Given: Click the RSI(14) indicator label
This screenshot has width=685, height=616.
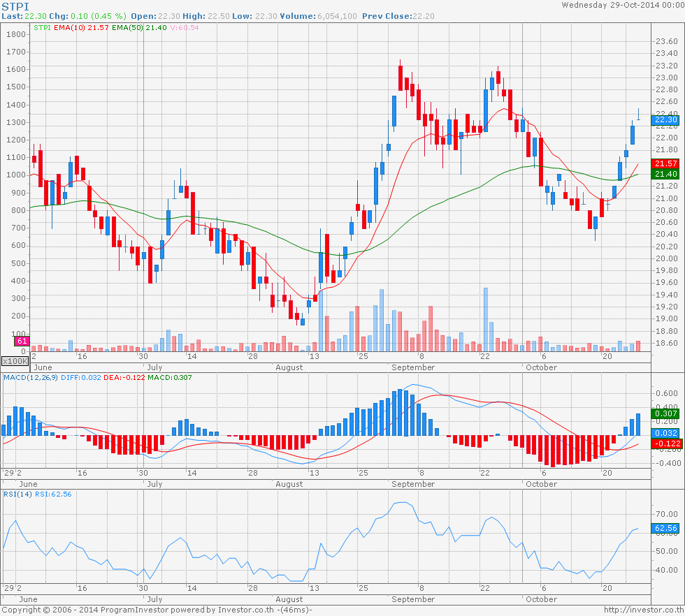Looking at the screenshot, I should tap(18, 494).
